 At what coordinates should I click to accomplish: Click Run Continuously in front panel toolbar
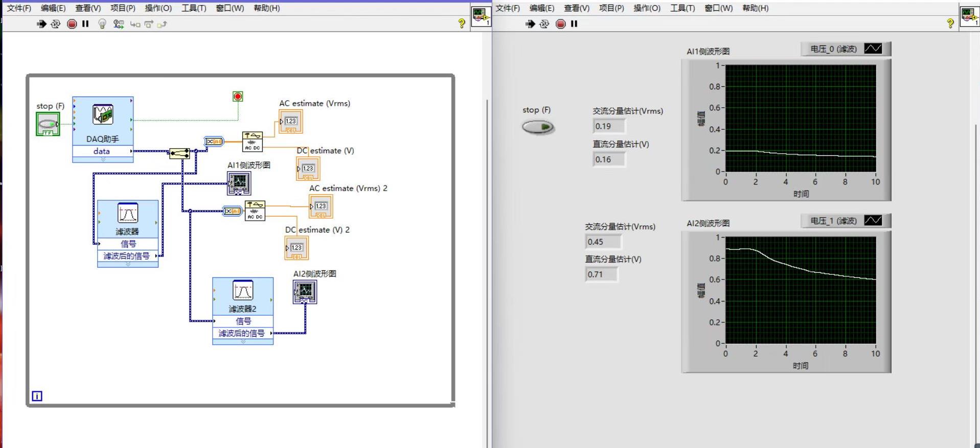[544, 24]
